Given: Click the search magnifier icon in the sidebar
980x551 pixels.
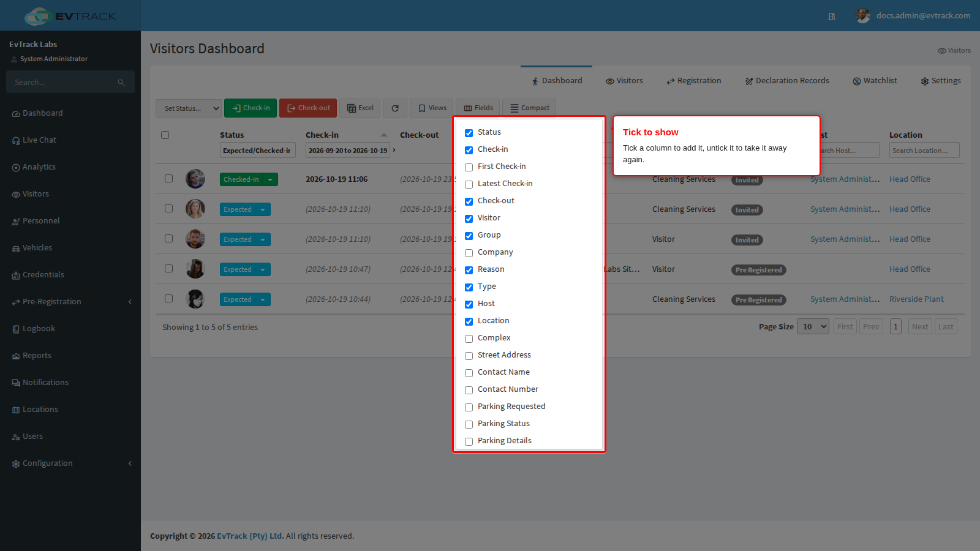Looking at the screenshot, I should pyautogui.click(x=121, y=83).
